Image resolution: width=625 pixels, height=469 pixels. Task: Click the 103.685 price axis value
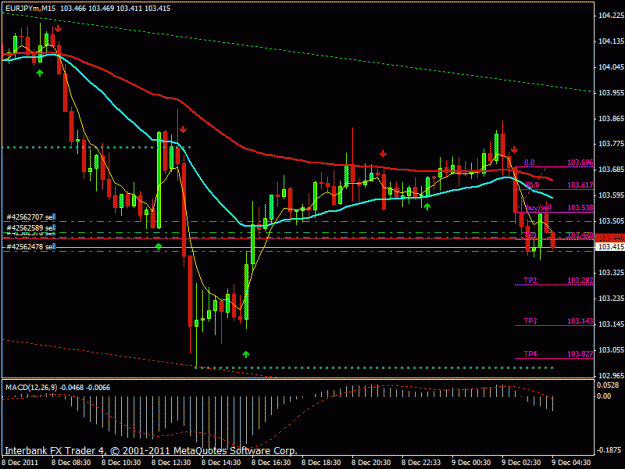click(611, 170)
